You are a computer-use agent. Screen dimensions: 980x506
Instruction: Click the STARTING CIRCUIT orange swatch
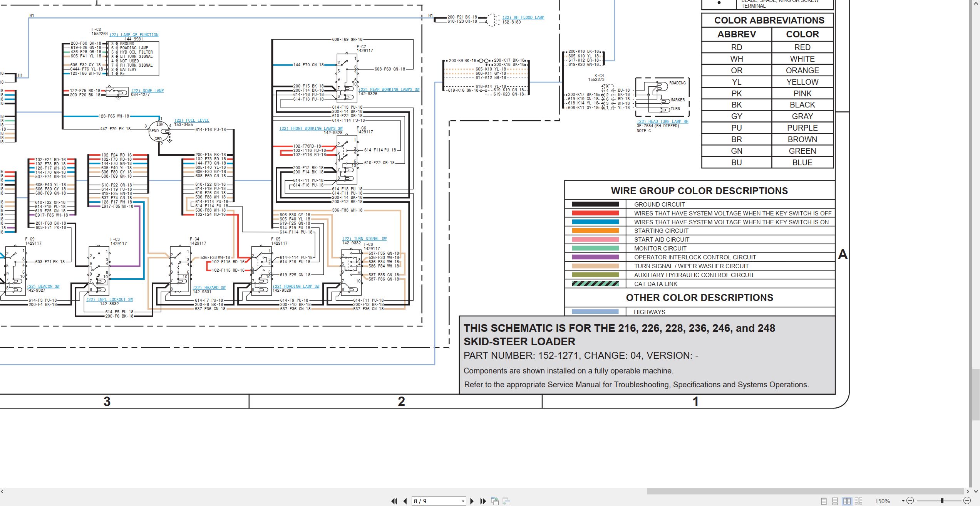click(x=595, y=230)
